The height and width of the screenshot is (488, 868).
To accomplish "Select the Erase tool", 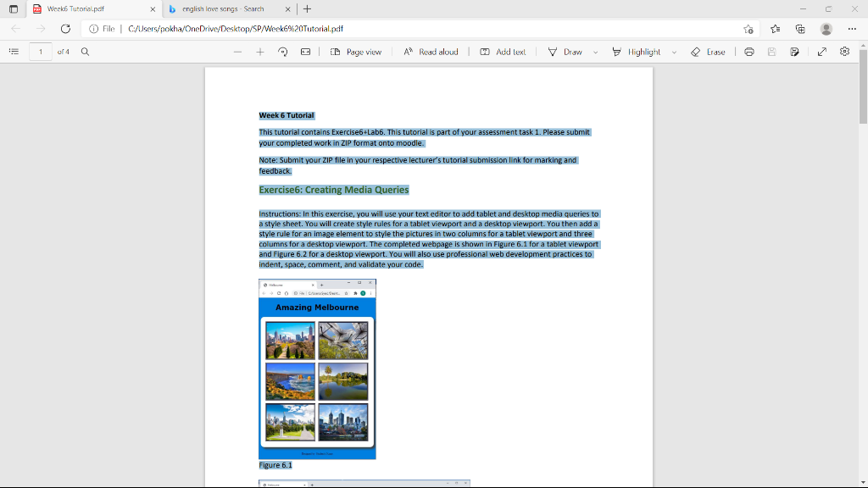I will coord(708,52).
